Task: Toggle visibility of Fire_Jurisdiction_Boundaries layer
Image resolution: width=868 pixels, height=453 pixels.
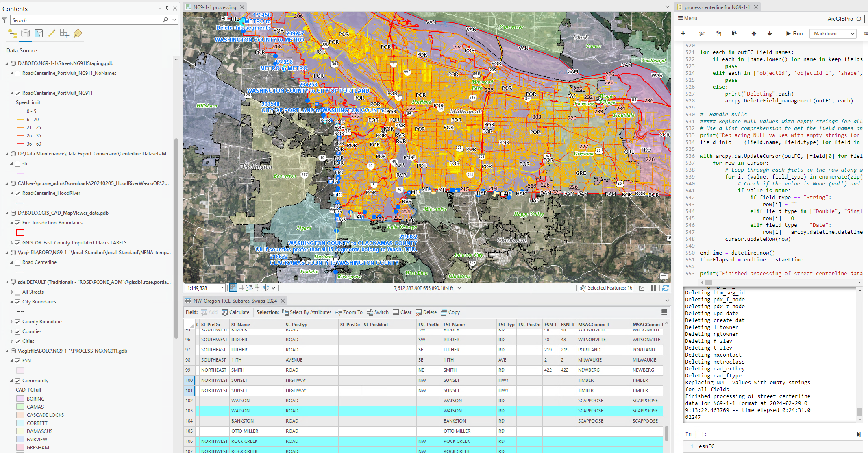Action: 17,223
